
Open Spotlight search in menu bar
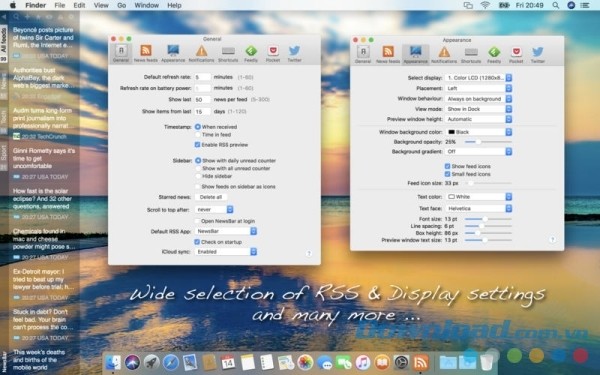pyautogui.click(x=556, y=5)
